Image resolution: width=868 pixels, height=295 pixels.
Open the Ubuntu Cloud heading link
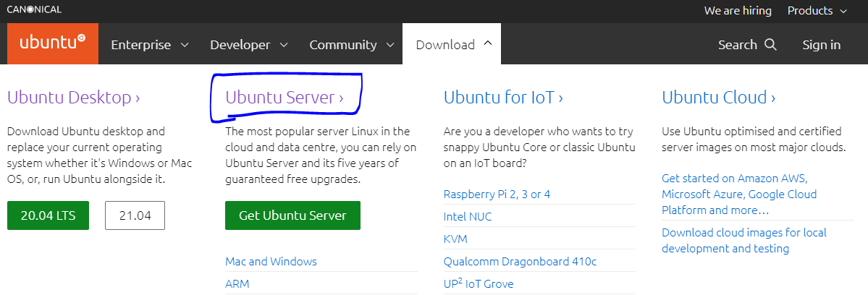tap(719, 98)
